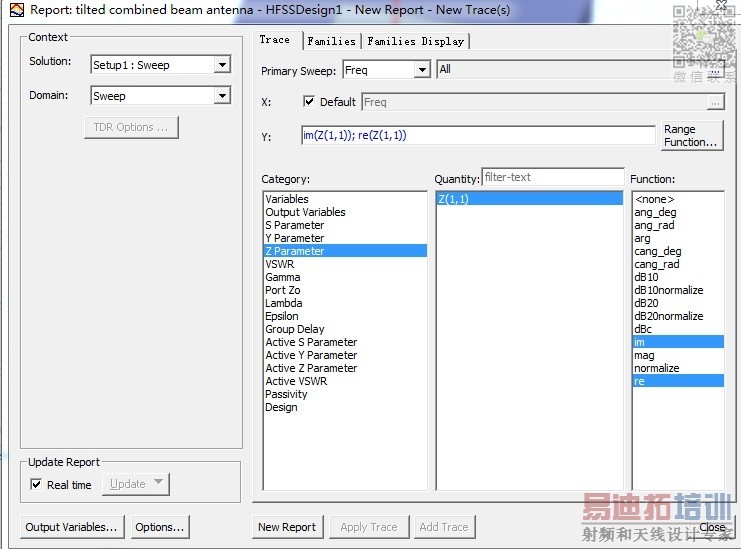Select <none> in Function list
741x549 pixels.
[678, 199]
